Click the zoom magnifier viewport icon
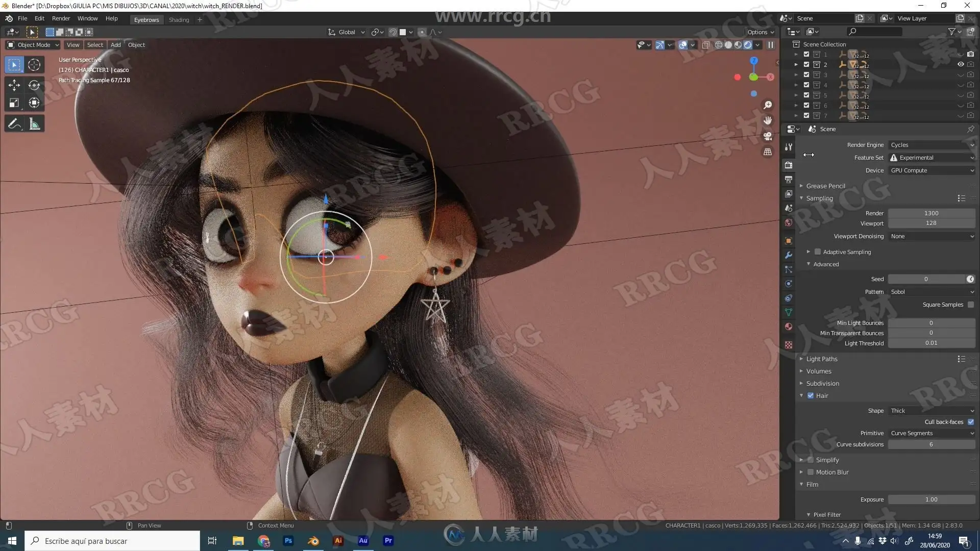This screenshot has height=551, width=980. coord(768,105)
